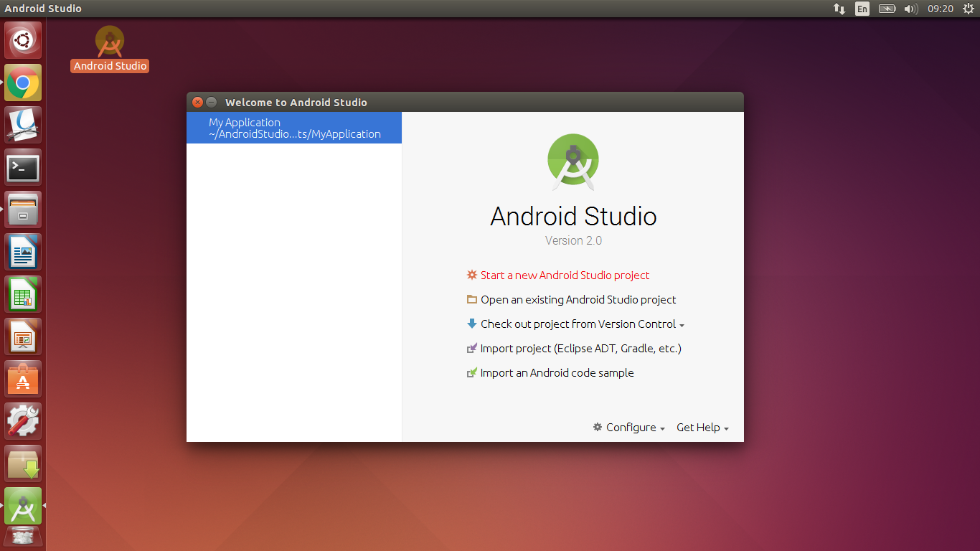Viewport: 980px width, 551px height.
Task: Click the folder icon for opening existing project
Action: coord(472,299)
